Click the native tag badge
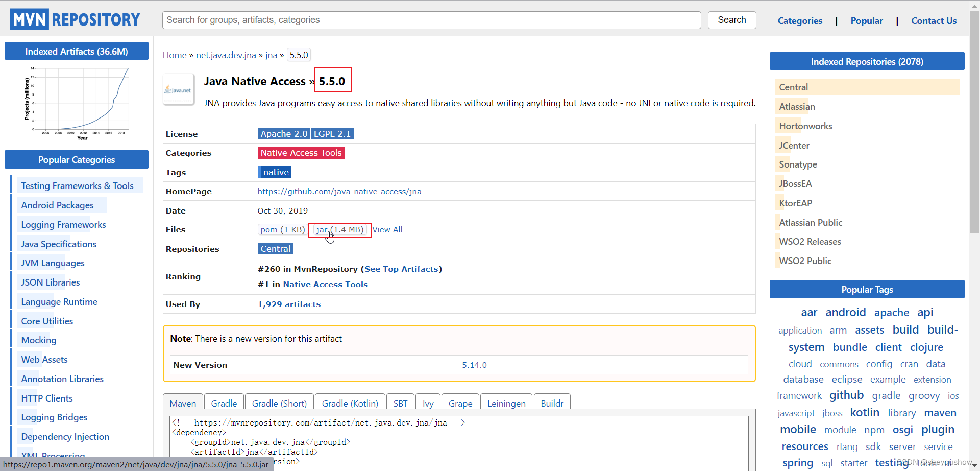This screenshot has width=980, height=471. pos(276,172)
